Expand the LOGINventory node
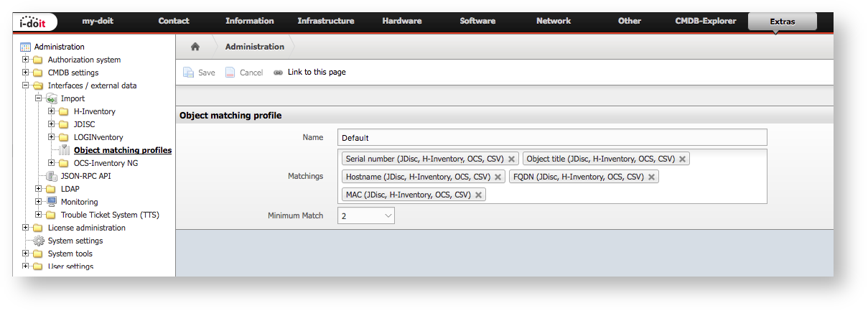Viewport: 868px width, 311px height. 52,137
